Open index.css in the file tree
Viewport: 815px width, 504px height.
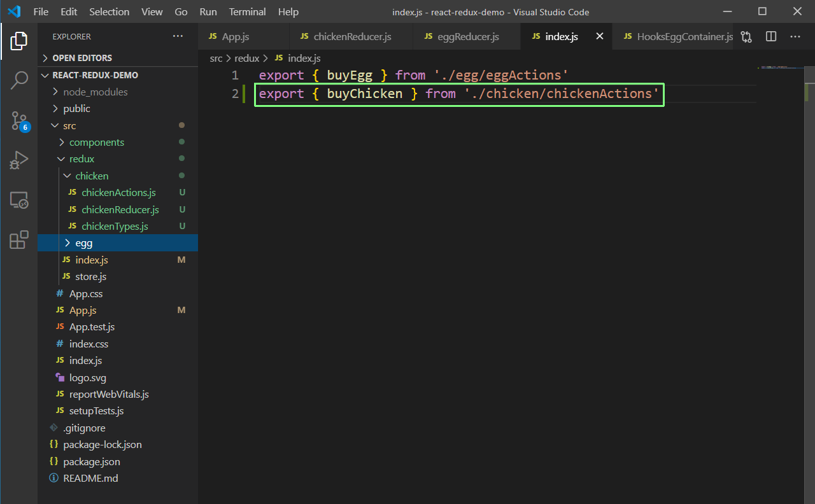click(x=118, y=344)
